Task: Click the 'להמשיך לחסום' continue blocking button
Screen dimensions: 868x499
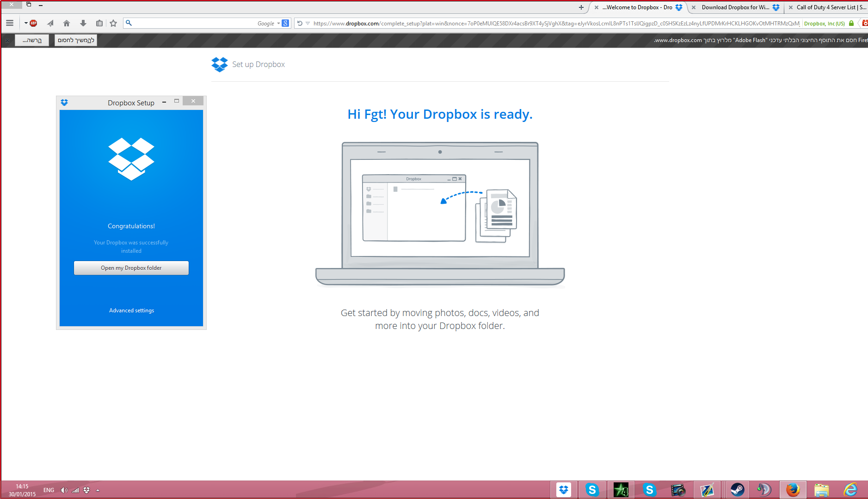Action: pos(76,40)
